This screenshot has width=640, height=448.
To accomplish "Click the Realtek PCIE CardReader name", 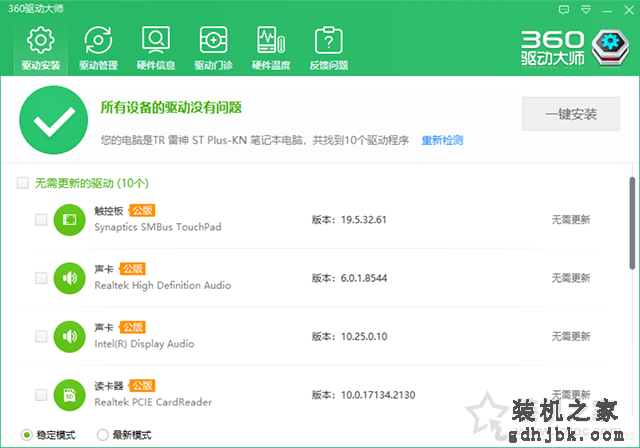I will pos(153,402).
